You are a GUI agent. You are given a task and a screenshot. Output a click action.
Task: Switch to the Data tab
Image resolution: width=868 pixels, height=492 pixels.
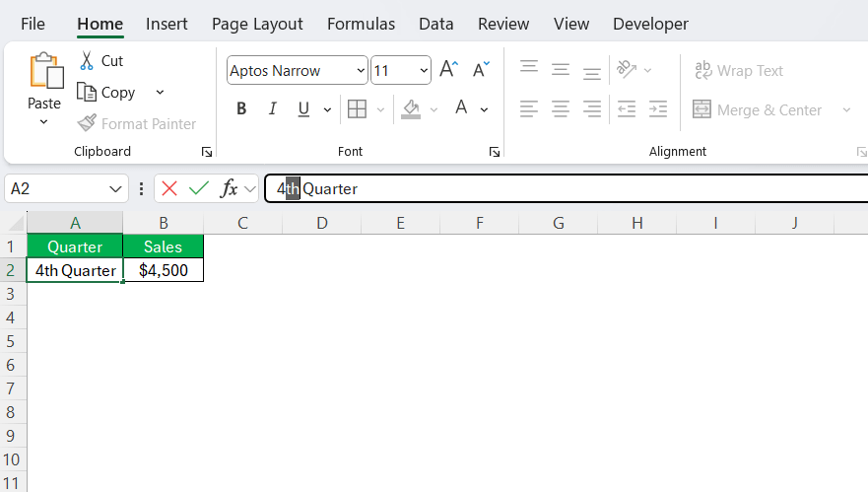[436, 24]
